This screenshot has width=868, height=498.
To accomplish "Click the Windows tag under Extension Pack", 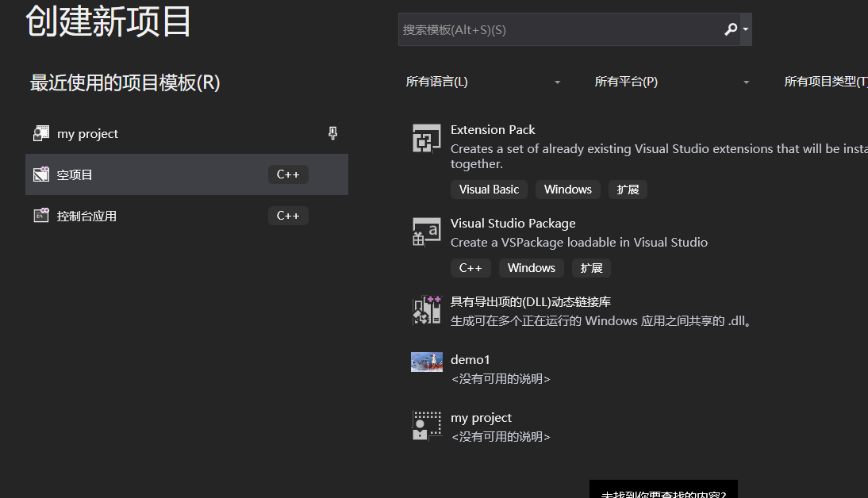I will point(568,190).
